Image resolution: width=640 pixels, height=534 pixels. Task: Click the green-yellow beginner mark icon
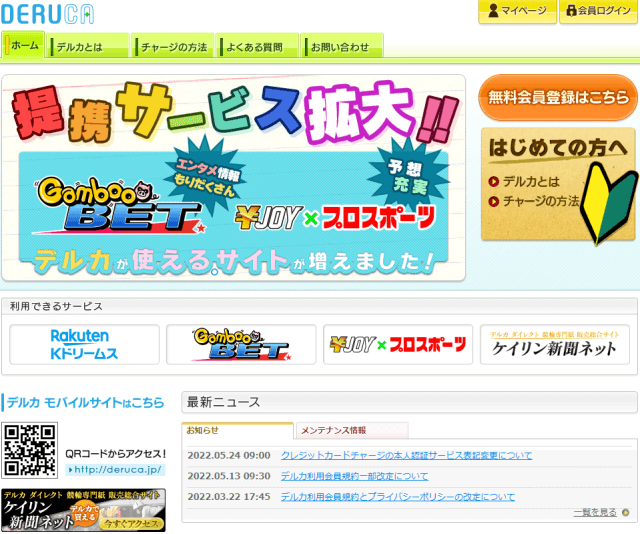(x=608, y=203)
